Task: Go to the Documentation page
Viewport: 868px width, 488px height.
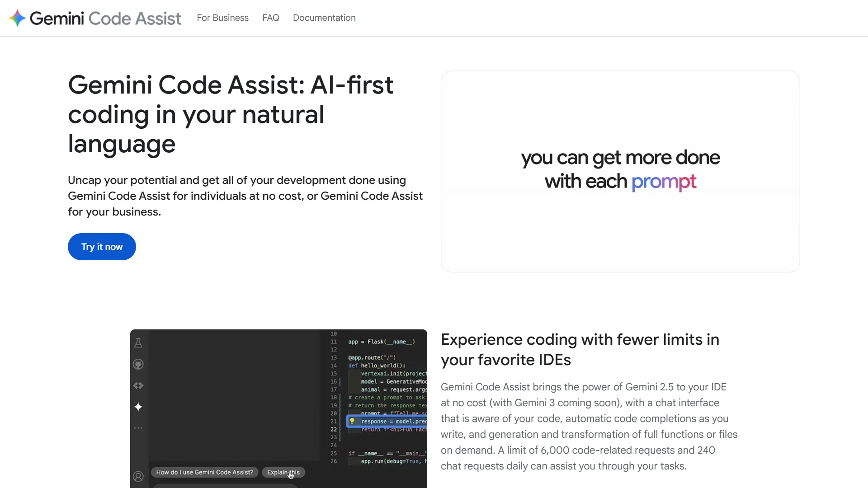Action: 324,18
